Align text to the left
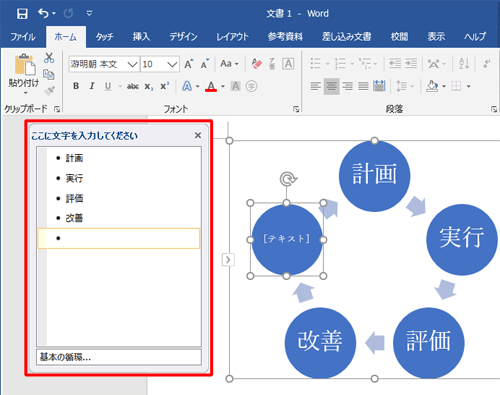This screenshot has width=500, height=395. (315, 86)
